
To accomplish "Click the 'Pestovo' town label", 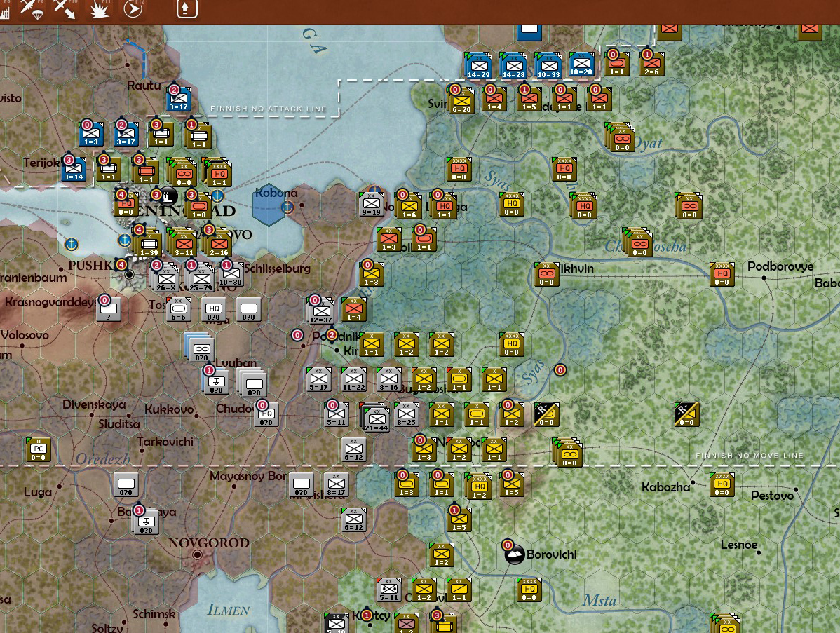I will [772, 496].
